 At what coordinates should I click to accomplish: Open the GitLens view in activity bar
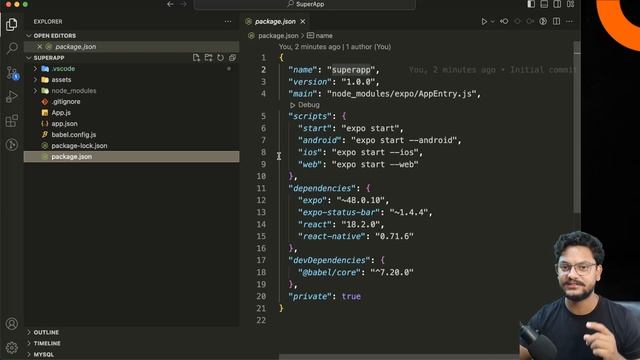coord(11,144)
